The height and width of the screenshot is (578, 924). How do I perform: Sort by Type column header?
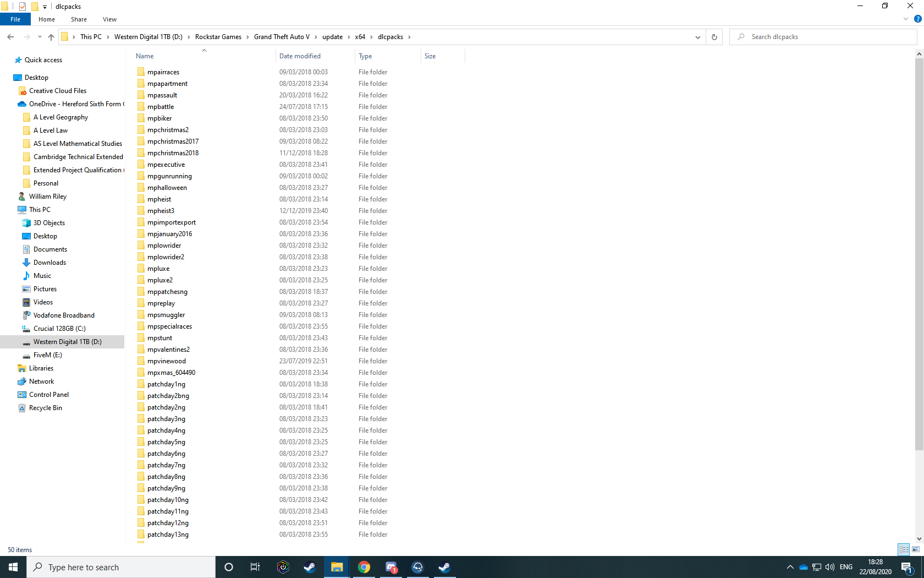coord(388,56)
